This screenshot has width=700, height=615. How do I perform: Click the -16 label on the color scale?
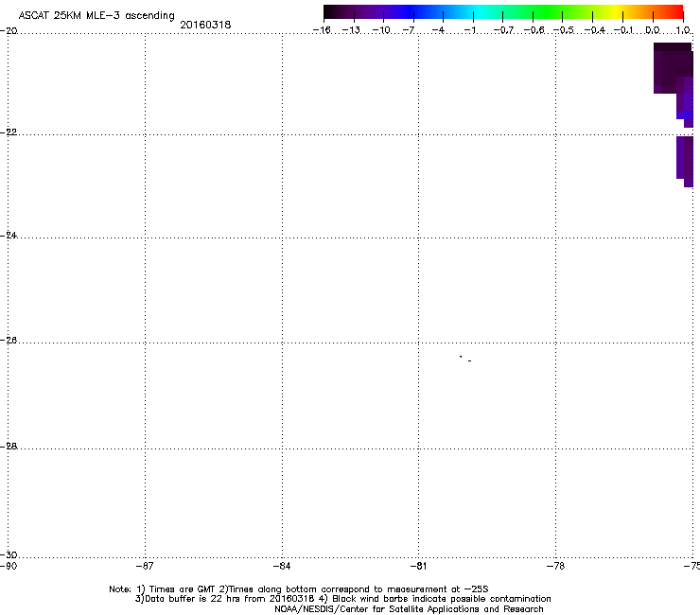pos(322,30)
